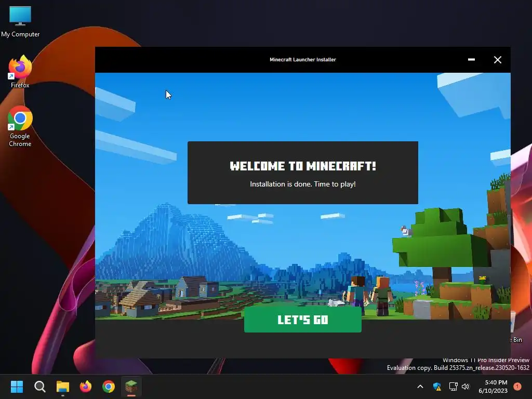Select the Firefox desktop shortcut
Screen dimensions: 532x399
20,72
